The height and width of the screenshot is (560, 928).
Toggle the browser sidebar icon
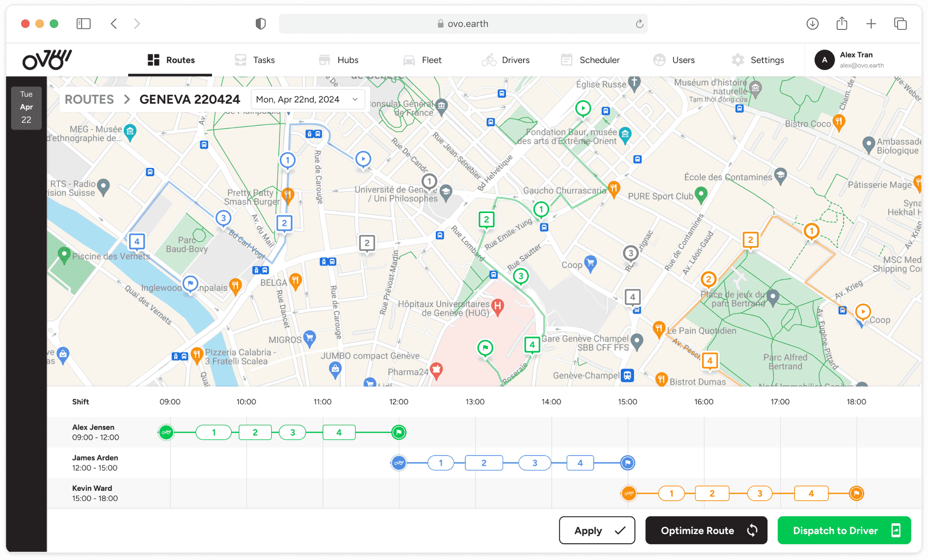click(84, 24)
